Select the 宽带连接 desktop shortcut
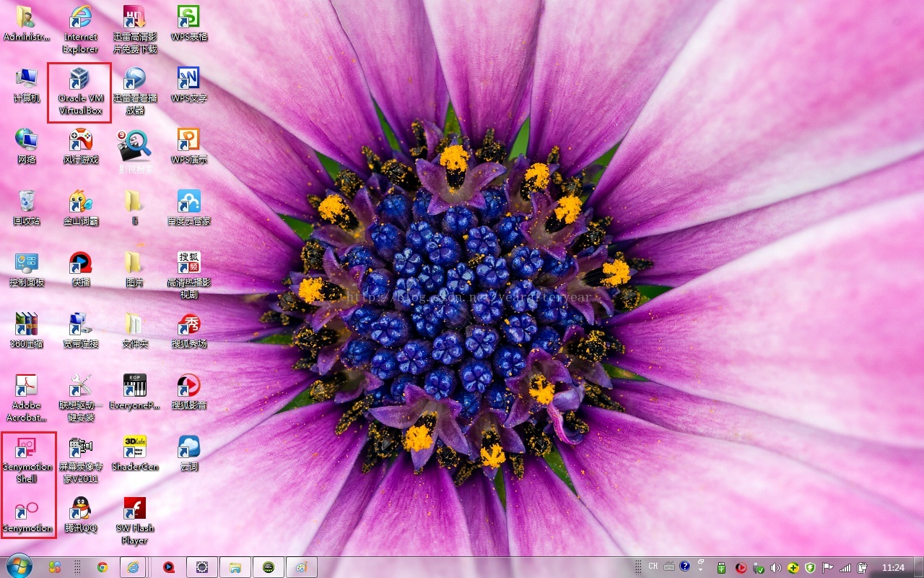The height and width of the screenshot is (578, 924). point(81,331)
